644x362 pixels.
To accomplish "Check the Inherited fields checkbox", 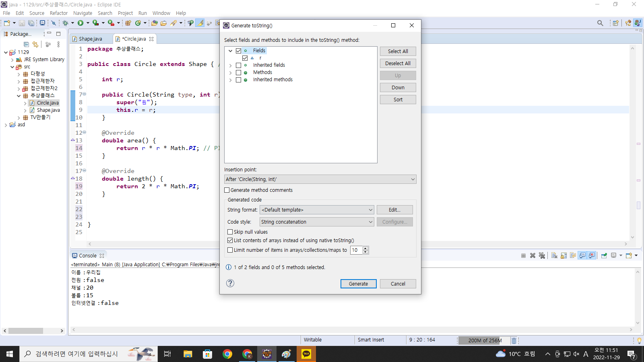I will 238,65.
